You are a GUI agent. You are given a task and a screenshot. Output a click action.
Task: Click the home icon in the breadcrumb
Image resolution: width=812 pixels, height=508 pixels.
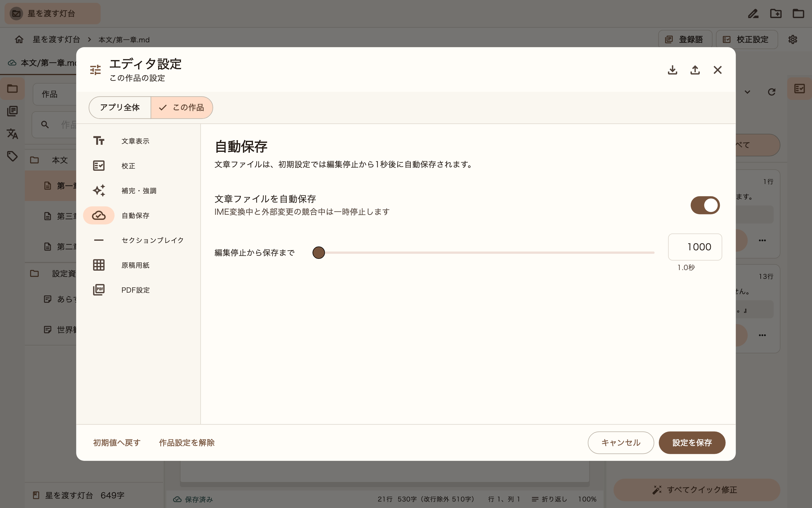coord(19,39)
